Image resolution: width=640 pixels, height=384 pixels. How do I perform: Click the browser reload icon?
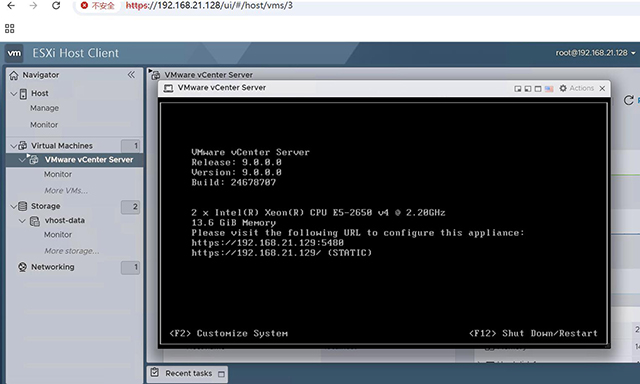(56, 6)
